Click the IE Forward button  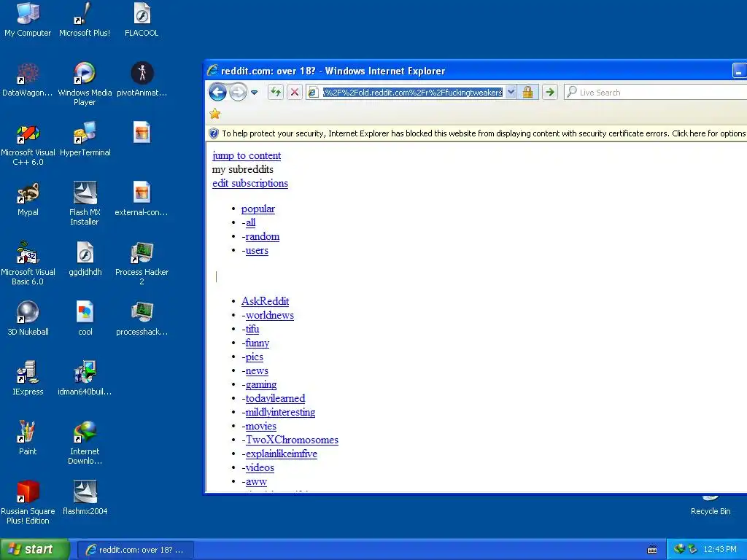pos(238,92)
